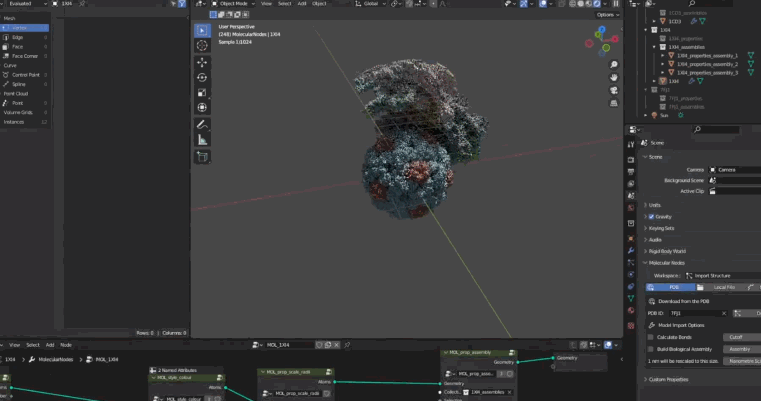The image size is (761, 401).
Task: Select the Add Cube tool
Action: coord(202,157)
